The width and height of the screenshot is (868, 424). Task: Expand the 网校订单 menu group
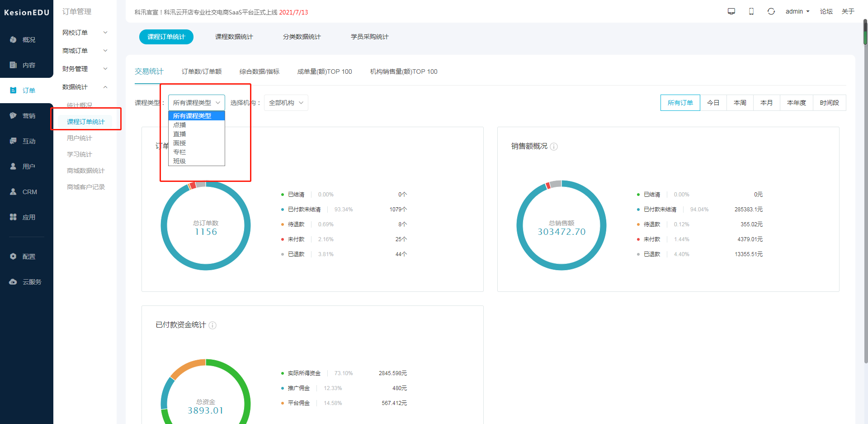(85, 33)
